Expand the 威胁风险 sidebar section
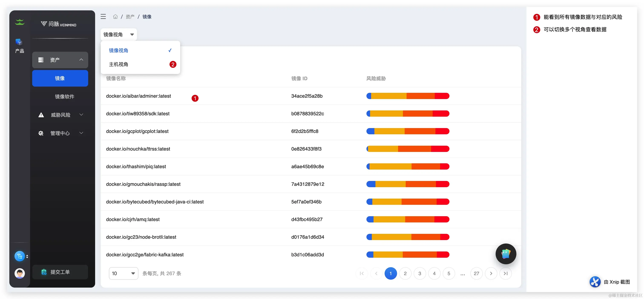Image resolution: width=644 pixels, height=299 pixels. point(60,115)
